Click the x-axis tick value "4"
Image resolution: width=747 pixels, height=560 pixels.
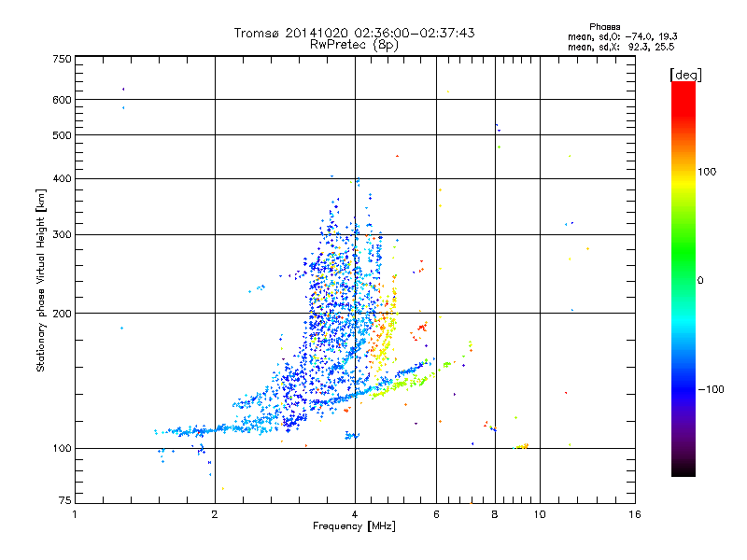[355, 514]
